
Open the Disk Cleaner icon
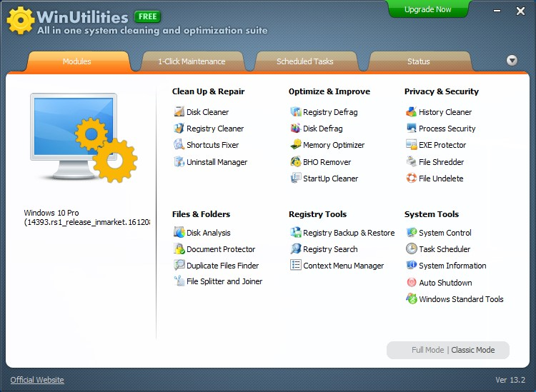[x=179, y=111]
